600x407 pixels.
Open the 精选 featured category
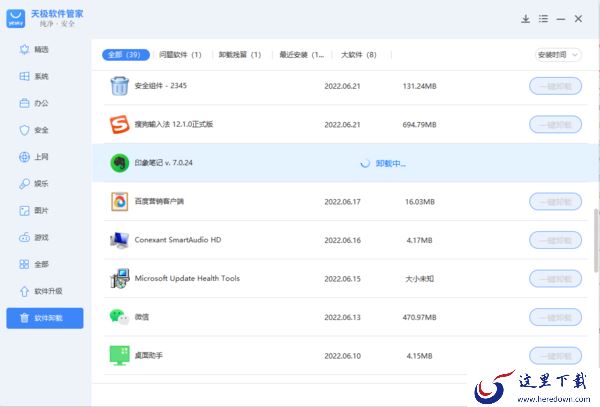click(x=34, y=49)
